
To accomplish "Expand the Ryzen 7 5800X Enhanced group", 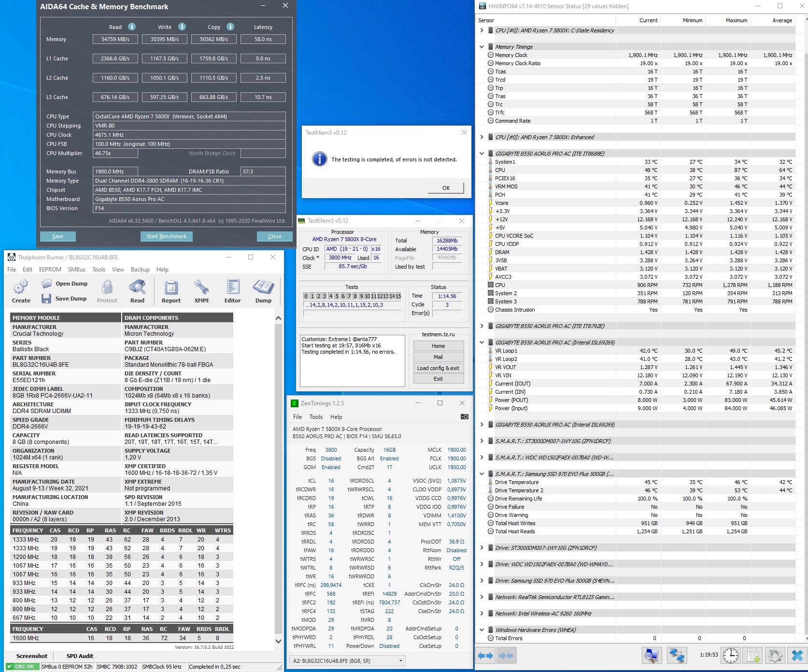I will (x=482, y=137).
